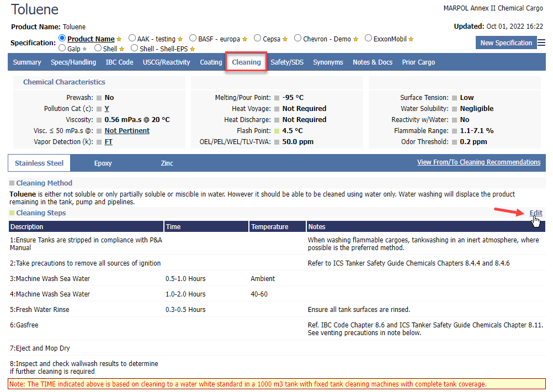Open the hamburger menu beside New Specification

[x=541, y=43]
